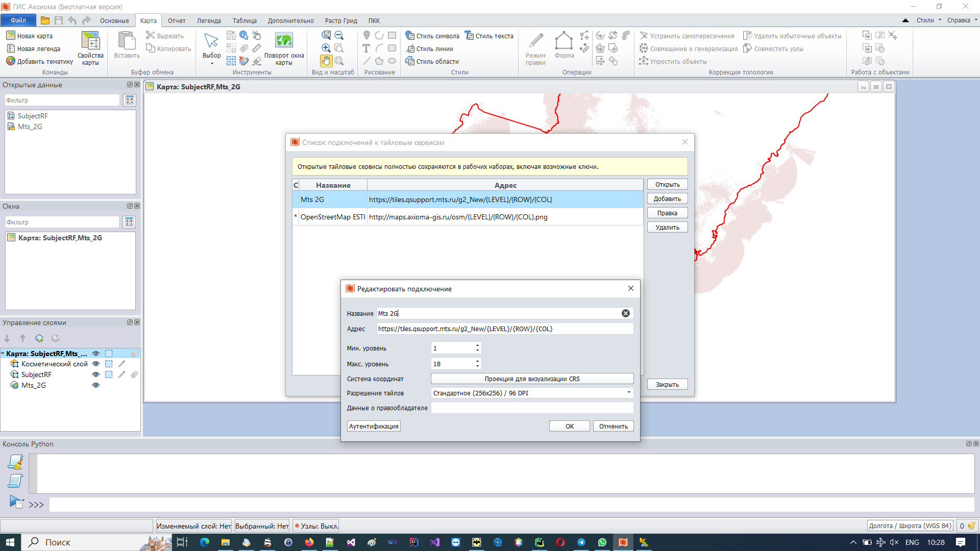Increase Макс. уровень with the spinner arrow
Screen dimensions: 980x551
pyautogui.click(x=477, y=361)
